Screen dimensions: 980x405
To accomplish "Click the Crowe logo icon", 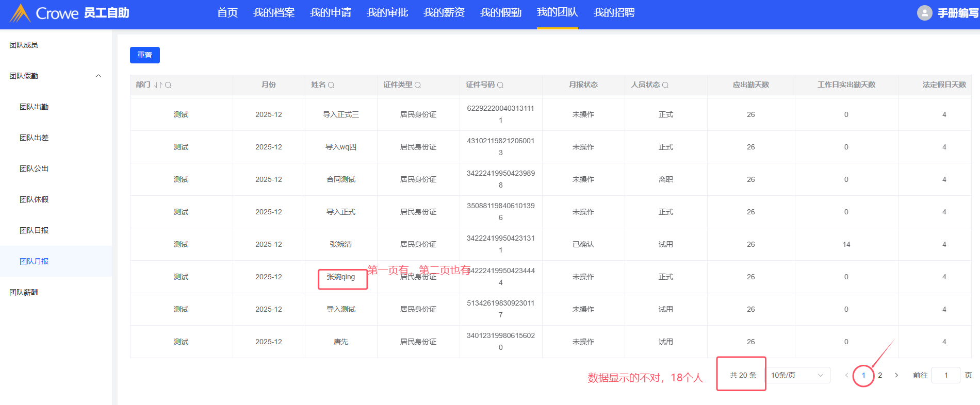I will [x=20, y=13].
